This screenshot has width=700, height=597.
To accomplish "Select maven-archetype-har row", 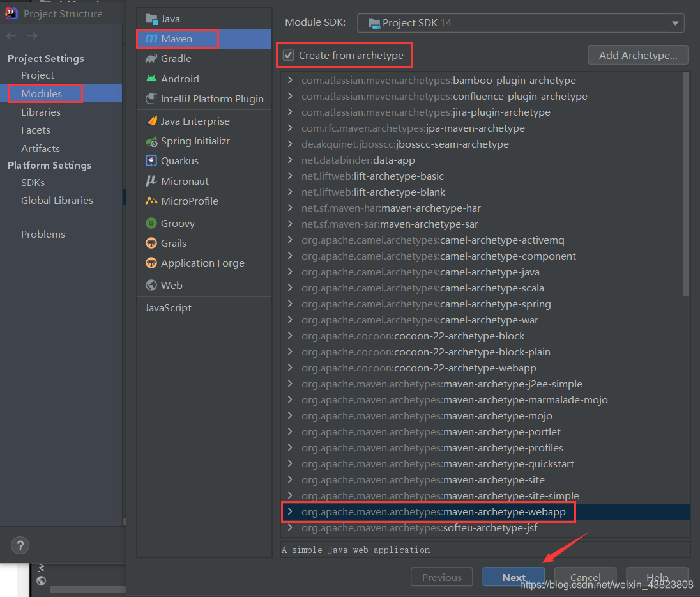I will click(485, 208).
